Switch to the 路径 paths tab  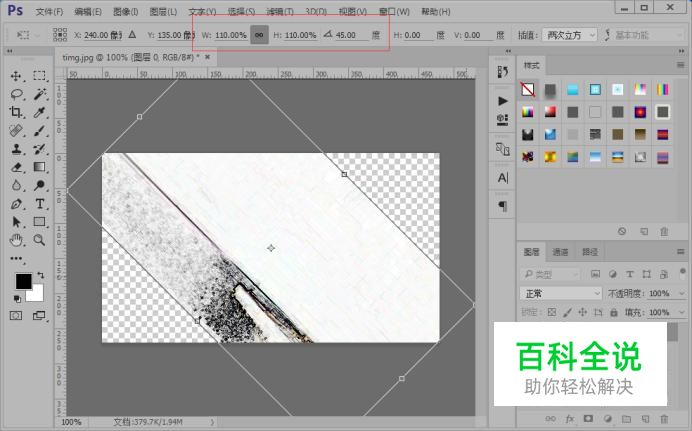coord(590,252)
